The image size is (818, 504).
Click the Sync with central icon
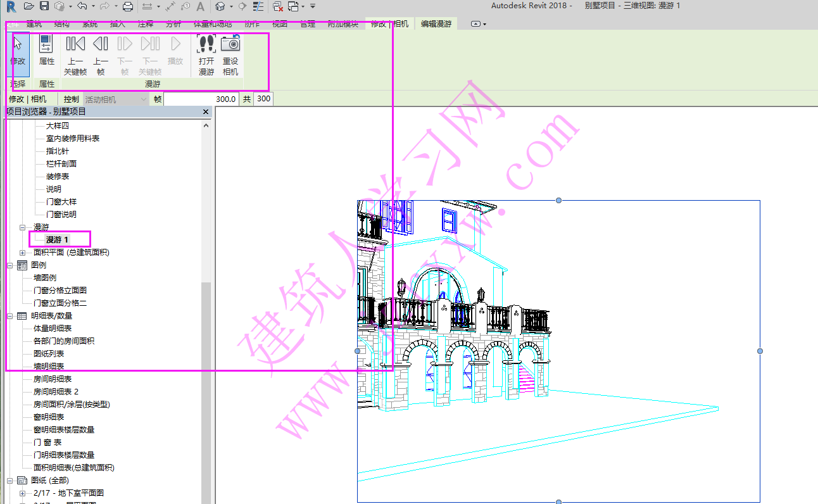click(x=60, y=6)
